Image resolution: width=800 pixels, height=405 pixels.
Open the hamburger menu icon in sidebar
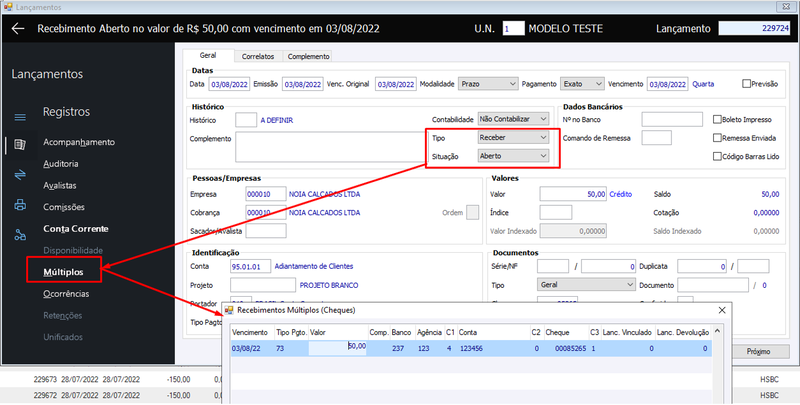(x=20, y=118)
